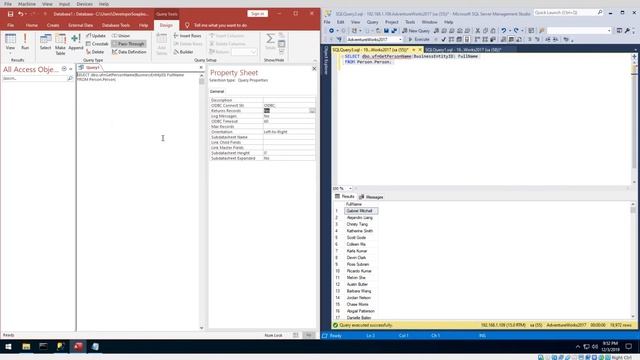Switch to the Create ribbon tab

[53, 25]
